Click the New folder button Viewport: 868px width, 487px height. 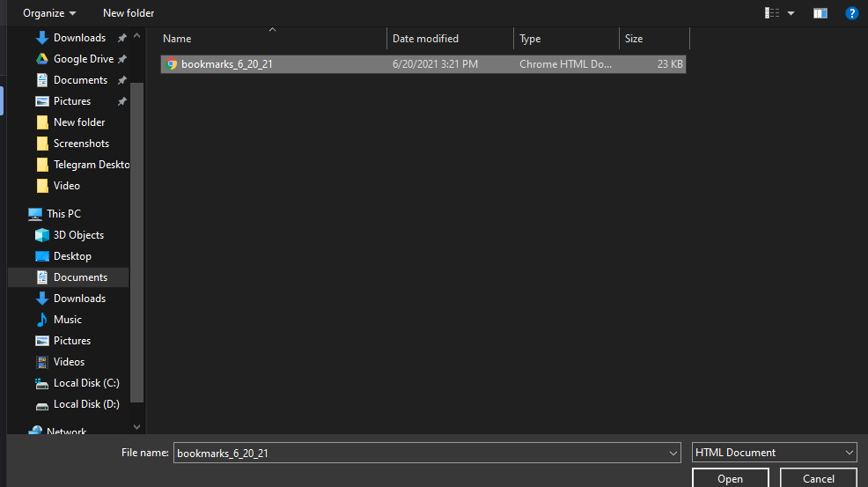click(x=129, y=12)
